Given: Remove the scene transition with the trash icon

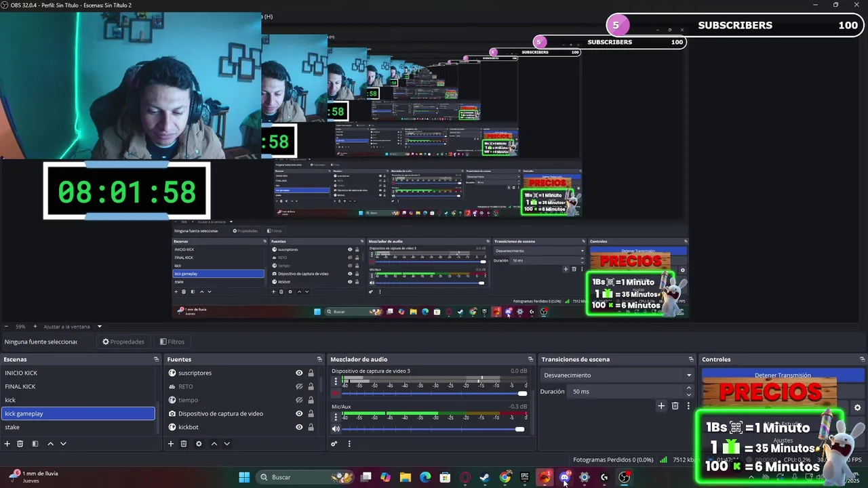Looking at the screenshot, I should 675,406.
